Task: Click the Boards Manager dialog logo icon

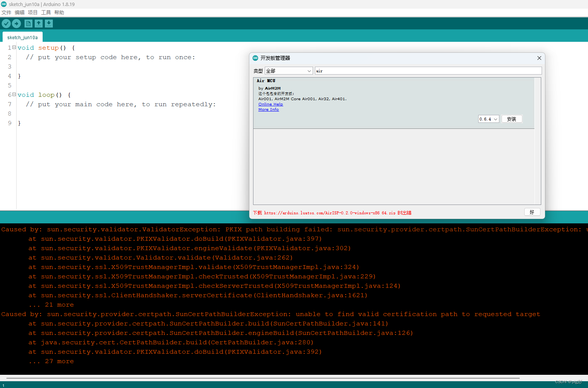Action: [x=255, y=58]
